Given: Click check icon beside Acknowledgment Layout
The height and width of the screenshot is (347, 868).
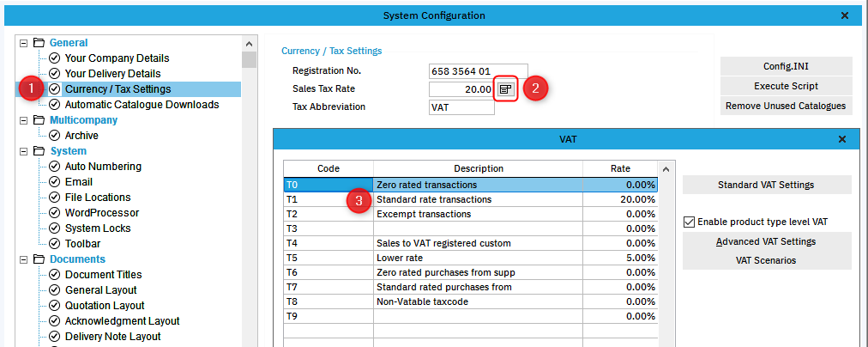Looking at the screenshot, I should click(x=55, y=321).
